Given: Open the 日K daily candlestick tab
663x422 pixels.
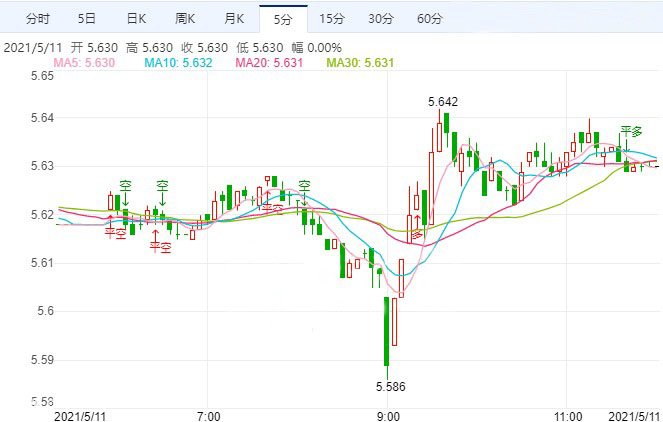Looking at the screenshot, I should tap(137, 19).
